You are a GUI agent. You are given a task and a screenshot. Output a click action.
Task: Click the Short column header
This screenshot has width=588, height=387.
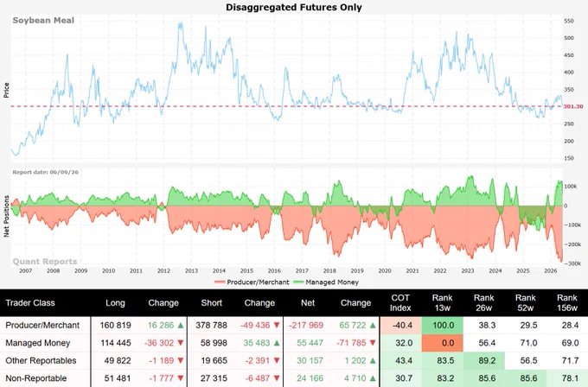pos(212,302)
